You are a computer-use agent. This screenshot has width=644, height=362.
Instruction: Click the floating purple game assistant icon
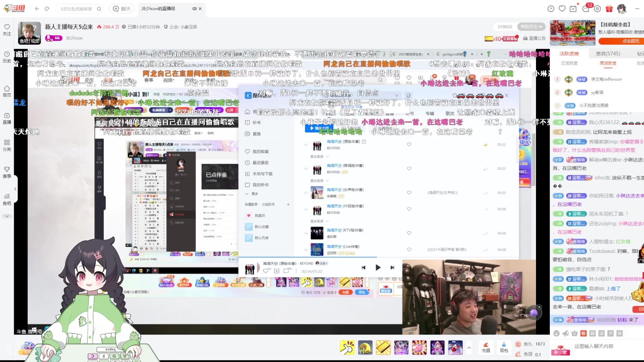[x=534, y=313]
